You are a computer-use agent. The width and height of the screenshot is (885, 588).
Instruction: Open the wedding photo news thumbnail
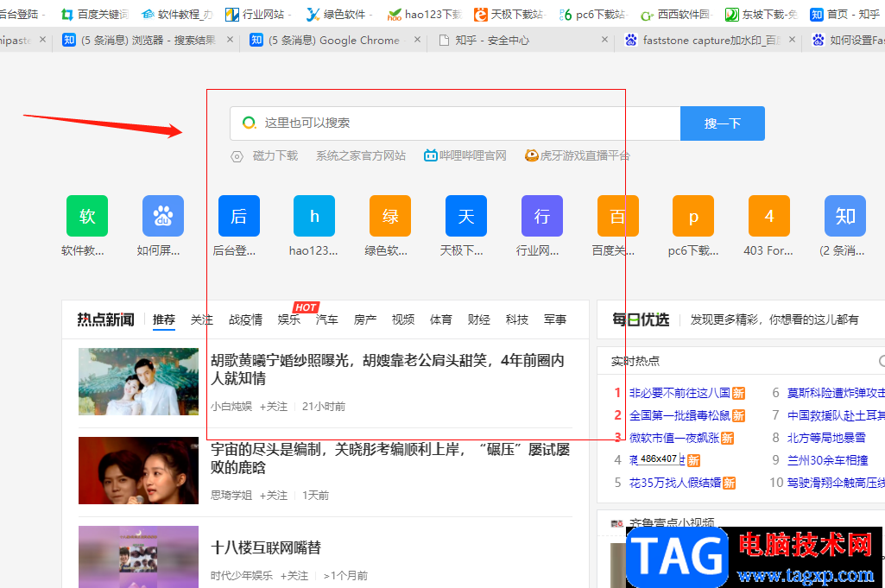click(138, 382)
